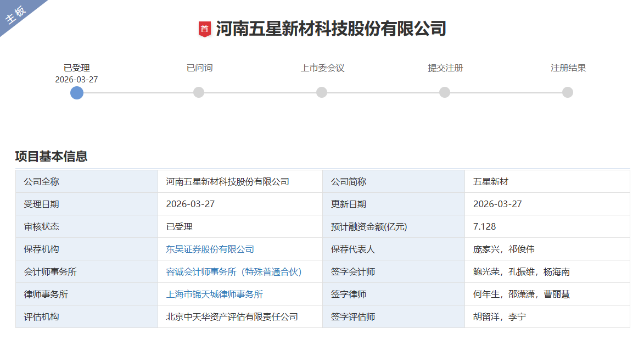Viewport: 644px width, 339px height.
Task: Click the 主板 corner ribbon
Action: point(16,15)
